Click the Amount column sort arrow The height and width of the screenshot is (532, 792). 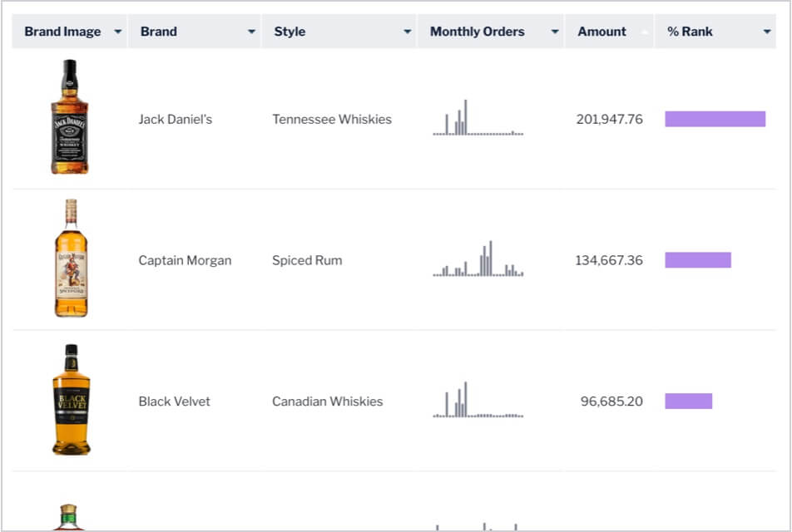(x=645, y=32)
